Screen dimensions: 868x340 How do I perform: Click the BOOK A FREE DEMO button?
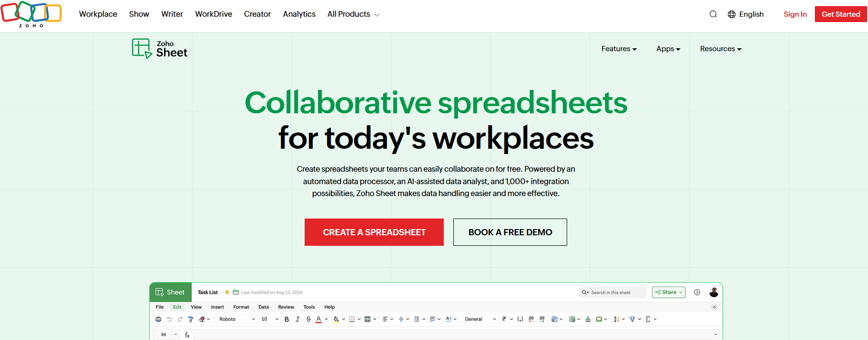pos(510,232)
